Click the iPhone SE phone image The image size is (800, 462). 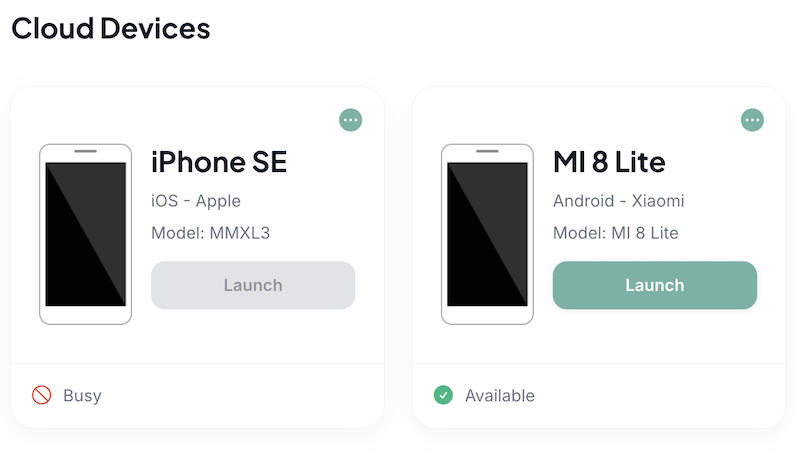(86, 234)
